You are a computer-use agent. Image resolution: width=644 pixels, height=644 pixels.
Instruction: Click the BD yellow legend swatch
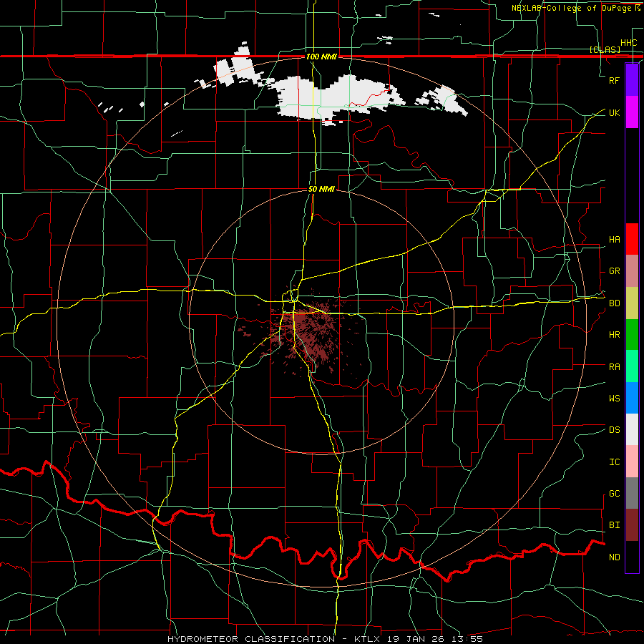pyautogui.click(x=632, y=303)
